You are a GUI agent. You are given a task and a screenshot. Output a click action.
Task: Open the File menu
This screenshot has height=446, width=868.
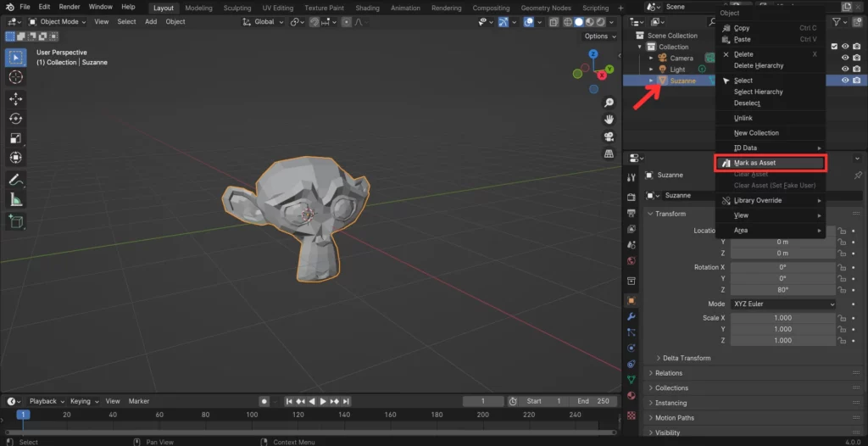[x=25, y=7]
